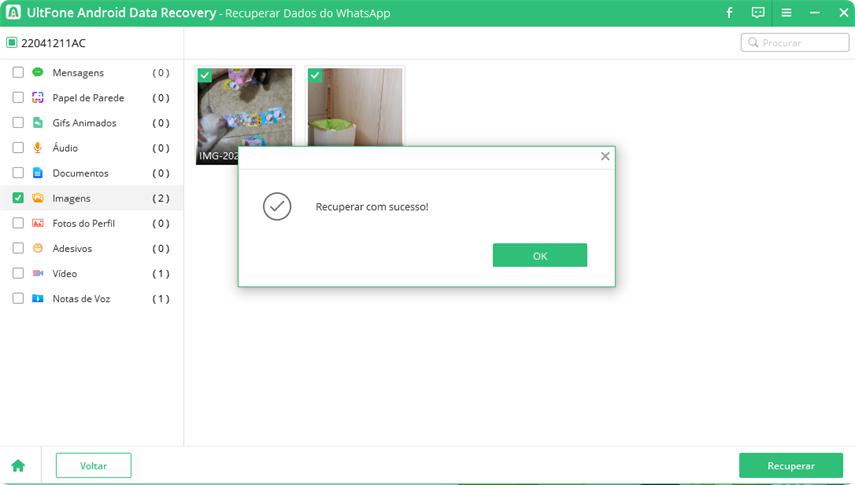Close the success dialog with X
The width and height of the screenshot is (855, 485).
pyautogui.click(x=604, y=157)
